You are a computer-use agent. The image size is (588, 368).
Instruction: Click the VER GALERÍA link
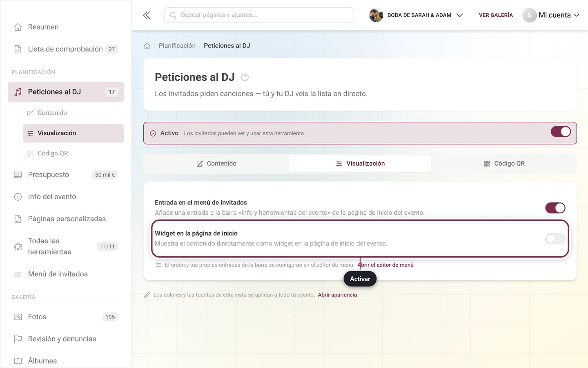(x=496, y=15)
